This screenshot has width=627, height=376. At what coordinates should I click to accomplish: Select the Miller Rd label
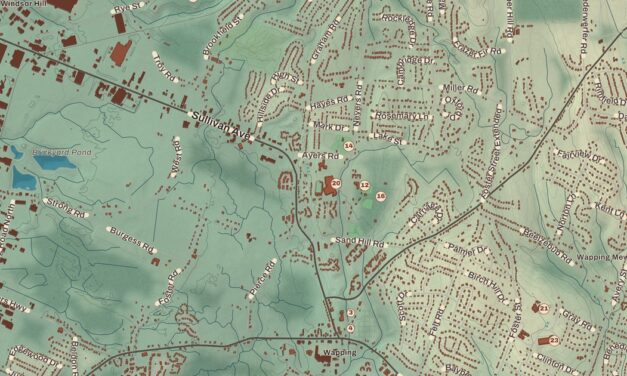tap(461, 89)
